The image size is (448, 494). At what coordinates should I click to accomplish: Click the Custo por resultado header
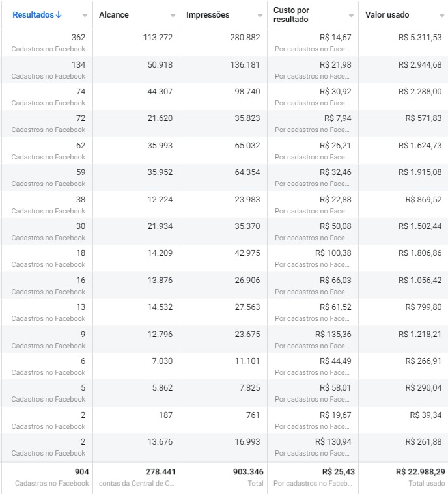click(291, 15)
